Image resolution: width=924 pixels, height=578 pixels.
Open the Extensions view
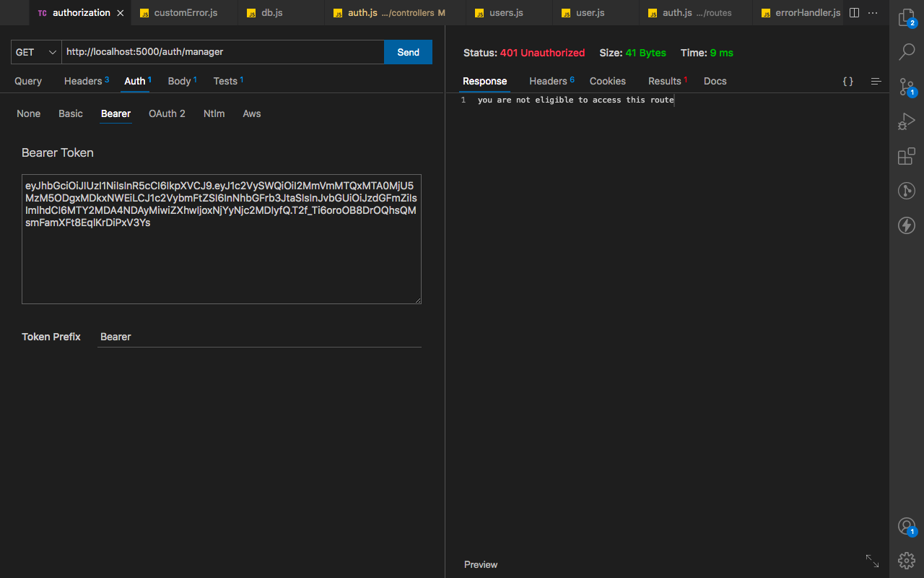[907, 156]
